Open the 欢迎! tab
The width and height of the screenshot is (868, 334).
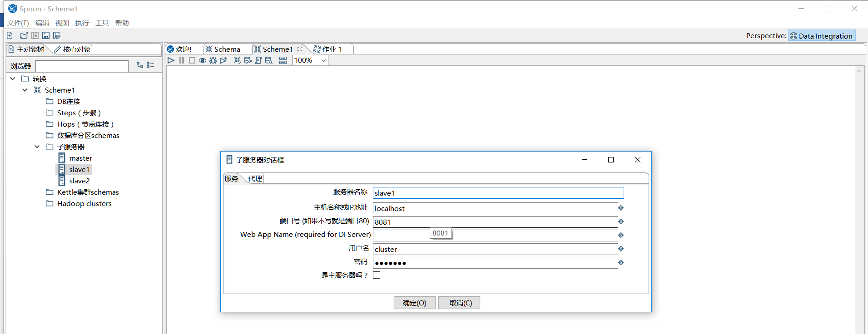(179, 49)
